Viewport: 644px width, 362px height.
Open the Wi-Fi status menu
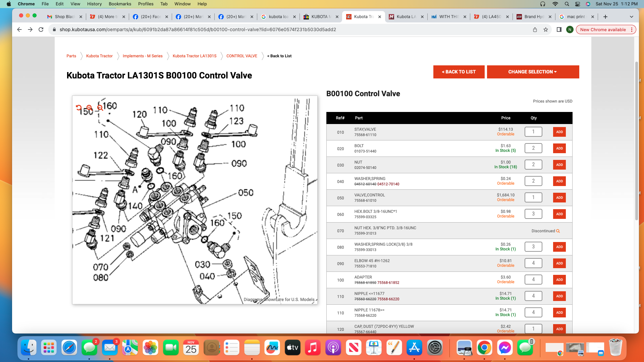coord(555,4)
